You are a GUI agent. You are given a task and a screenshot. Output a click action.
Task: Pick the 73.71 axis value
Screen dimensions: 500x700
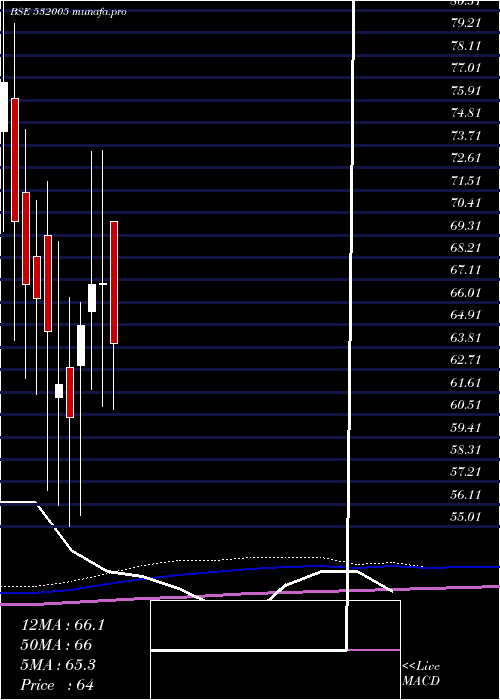point(466,135)
